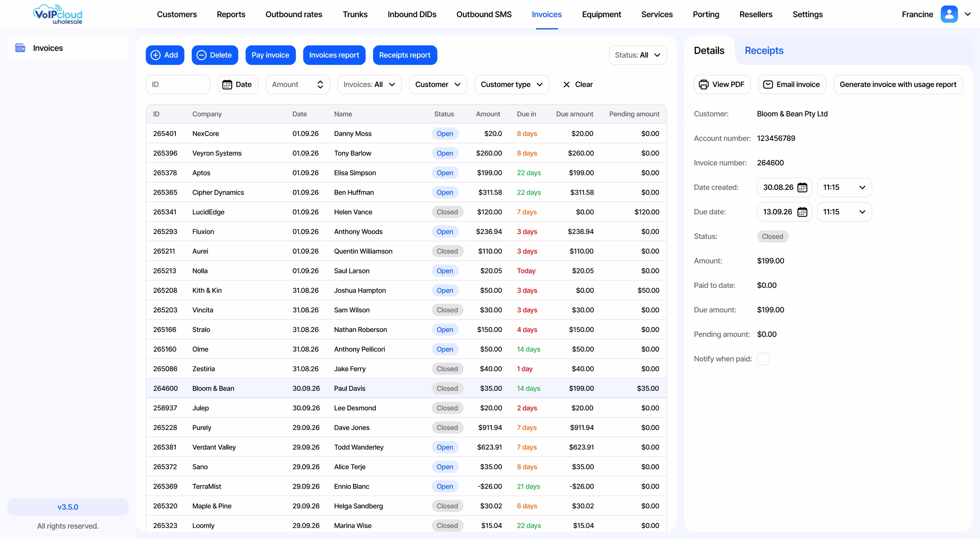Open the user menu chevron beside avatar
980x539 pixels.
[968, 14]
